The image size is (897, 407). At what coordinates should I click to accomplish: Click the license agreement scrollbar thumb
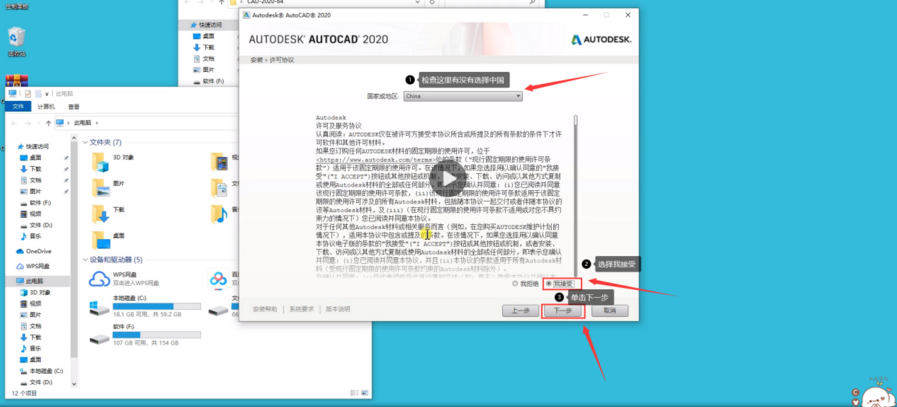tap(575, 120)
